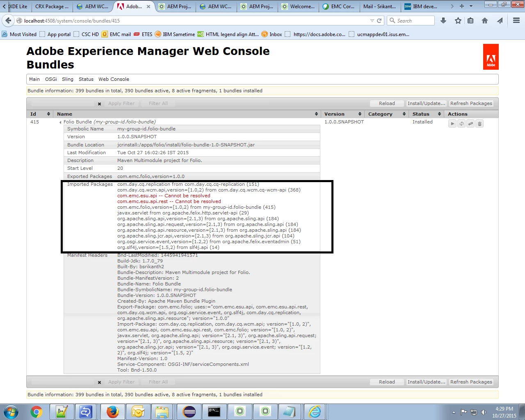Clear the bottom filter with x icon
This screenshot has height=420, width=525.
click(99, 382)
